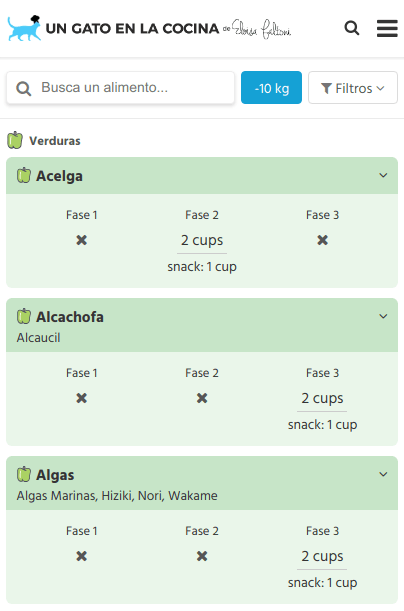Expand the Acelga card chevron
The height and width of the screenshot is (611, 404).
[x=383, y=175]
